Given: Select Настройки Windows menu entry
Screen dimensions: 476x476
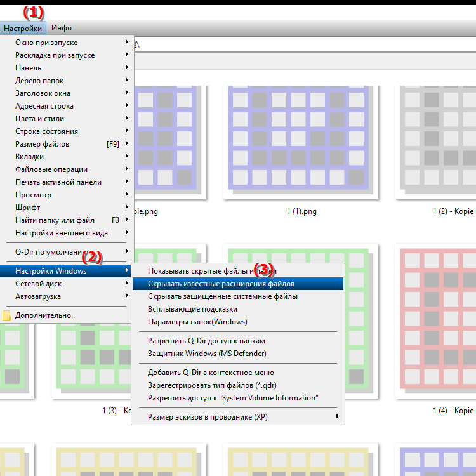Looking at the screenshot, I should [67, 271].
